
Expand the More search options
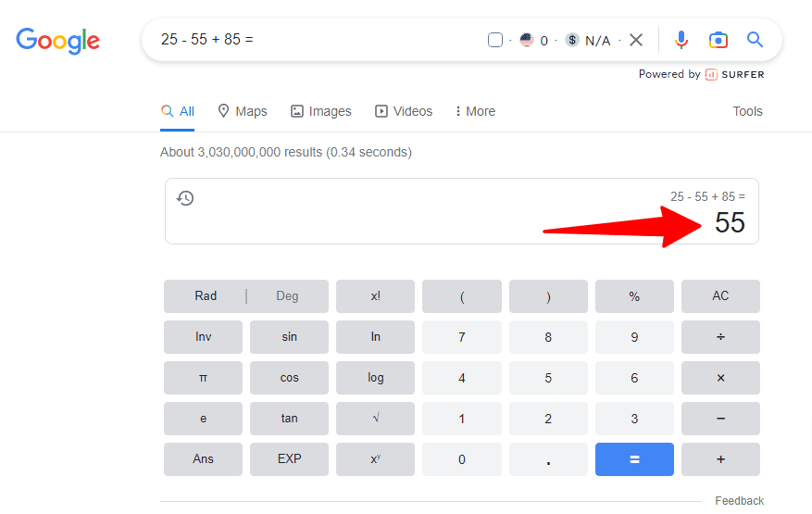coord(475,111)
